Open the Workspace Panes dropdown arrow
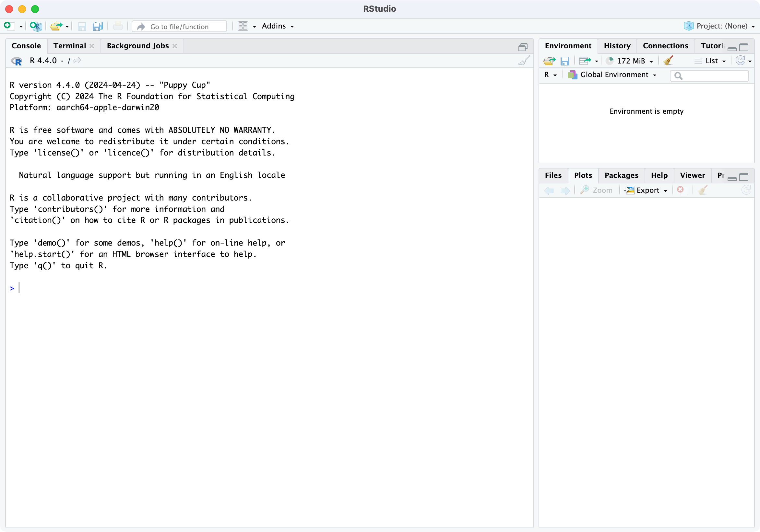Screen dimensions: 760x532 pyautogui.click(x=254, y=27)
